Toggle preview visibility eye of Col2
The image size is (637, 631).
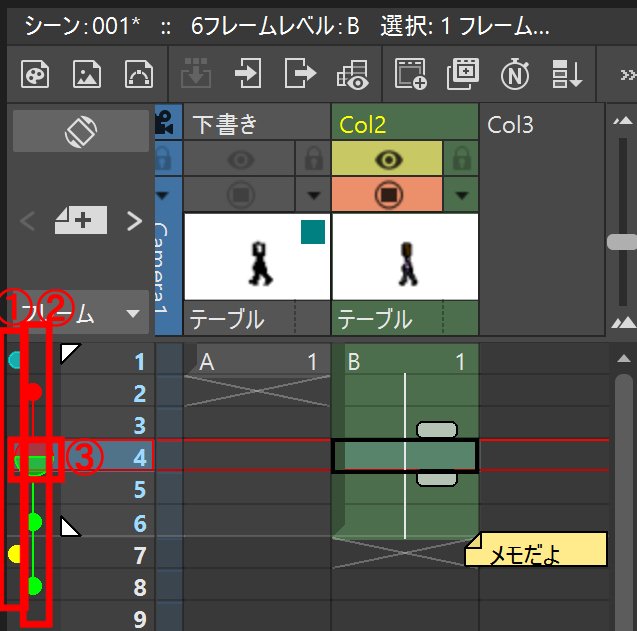[388, 158]
